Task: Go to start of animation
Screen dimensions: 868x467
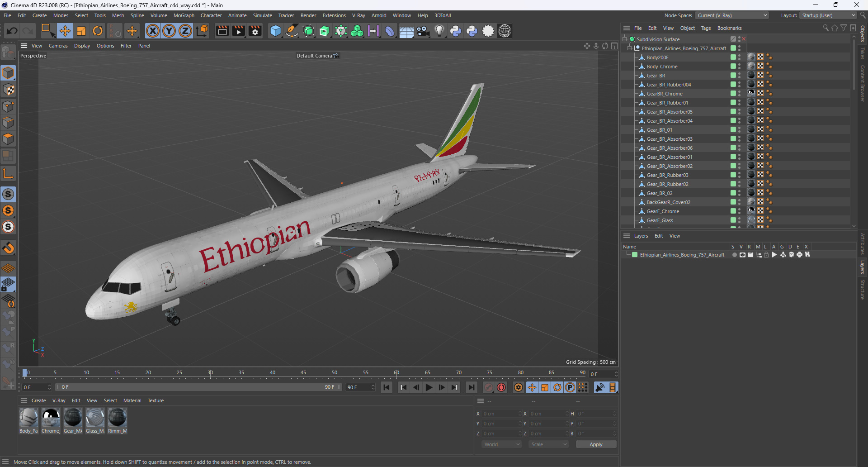Action: pos(387,387)
